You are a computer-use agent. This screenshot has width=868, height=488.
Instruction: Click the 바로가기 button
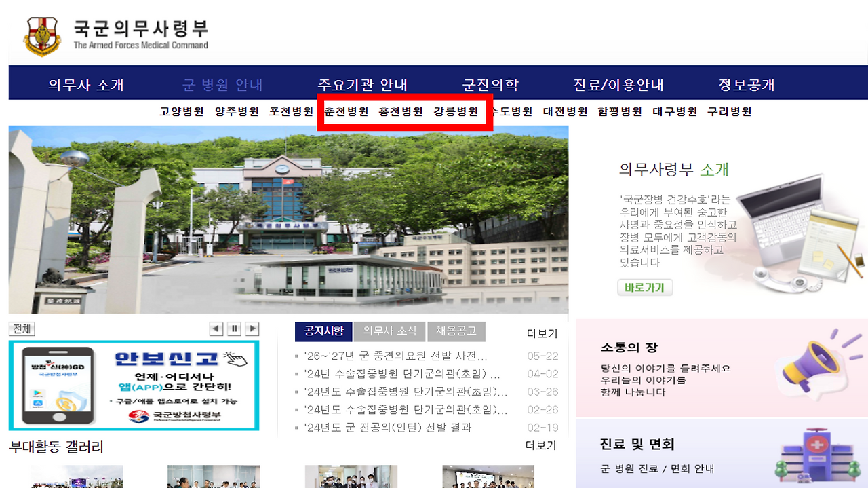644,287
